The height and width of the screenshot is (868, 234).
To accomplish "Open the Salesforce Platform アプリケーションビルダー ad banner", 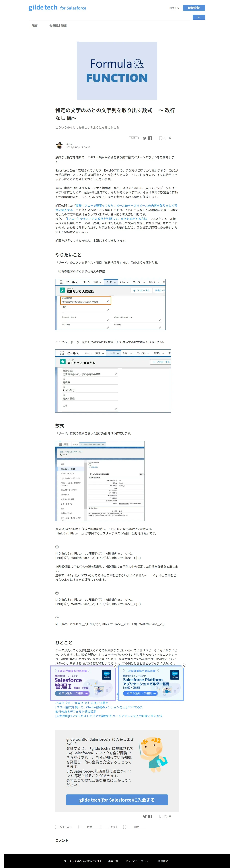I will [x=151, y=683].
